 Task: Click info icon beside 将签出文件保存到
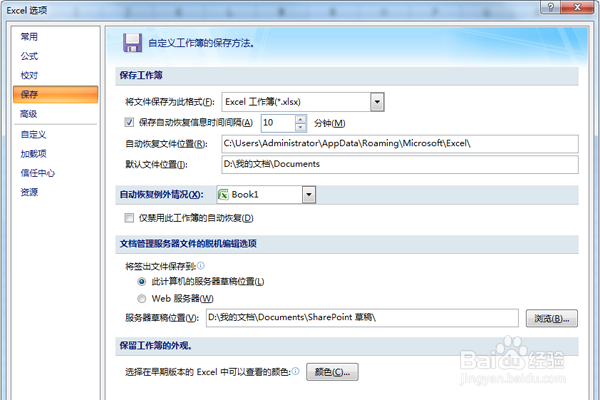201,265
